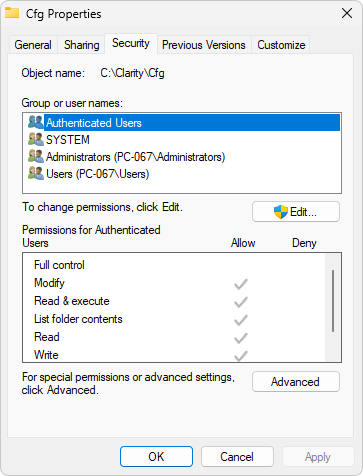
Task: Click the folder icon in title bar
Action: [12, 13]
